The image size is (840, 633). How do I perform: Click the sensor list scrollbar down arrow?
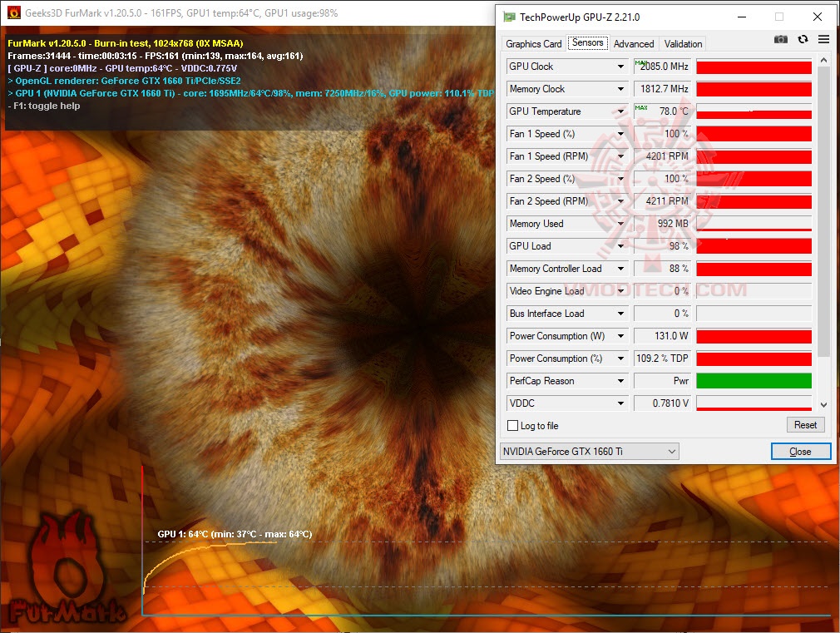pyautogui.click(x=824, y=404)
